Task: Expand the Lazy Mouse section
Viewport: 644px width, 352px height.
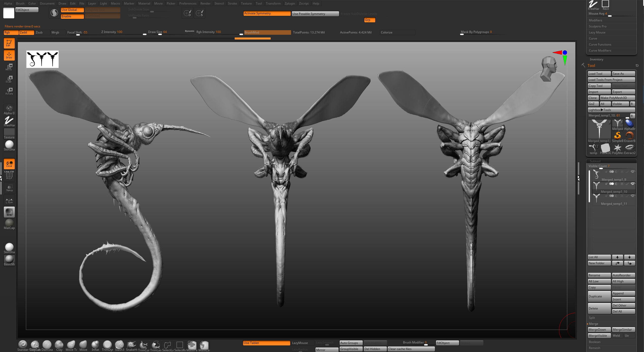Action: (597, 32)
